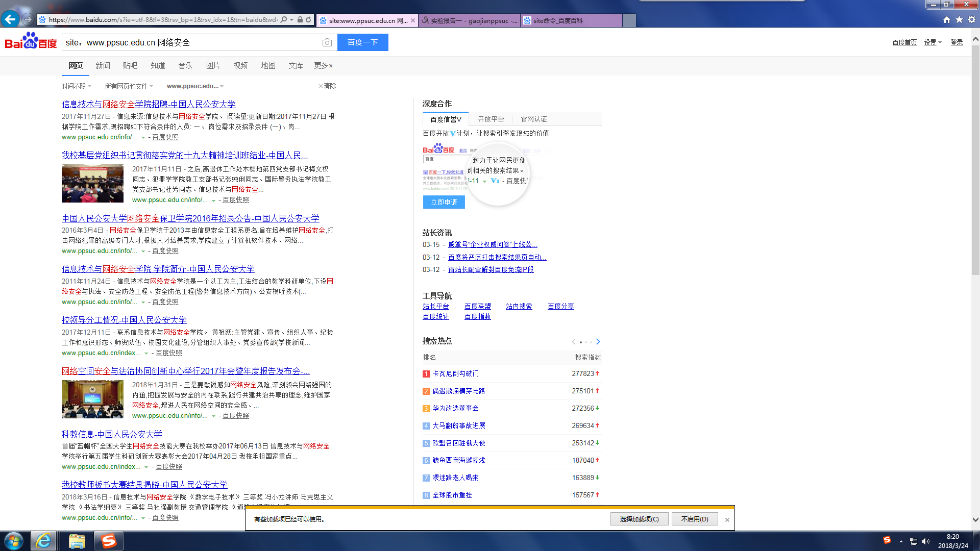Expand the 时间不限 time filter

click(76, 86)
